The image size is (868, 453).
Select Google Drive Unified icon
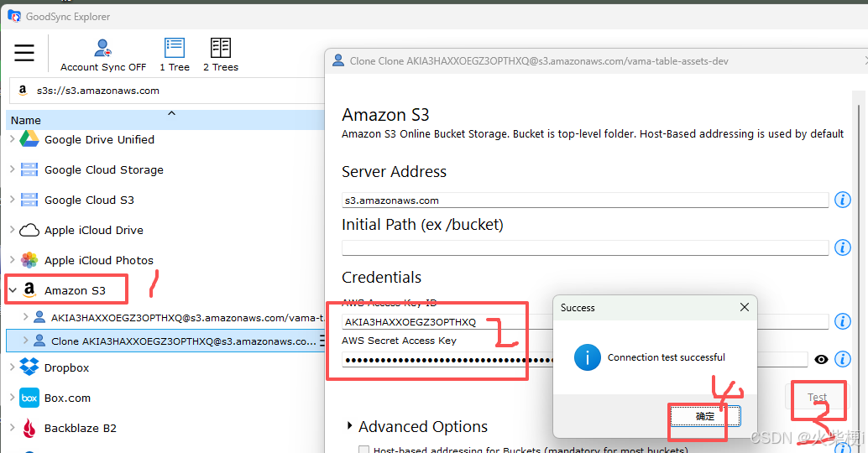tap(29, 138)
